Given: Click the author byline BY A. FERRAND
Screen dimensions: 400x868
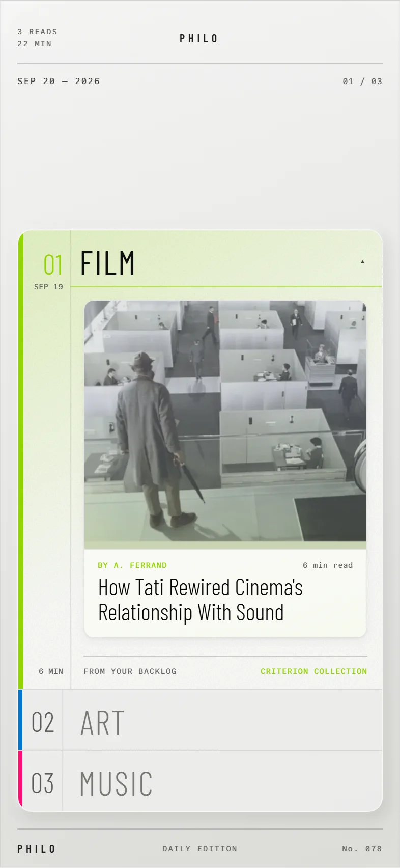Looking at the screenshot, I should pos(132,565).
